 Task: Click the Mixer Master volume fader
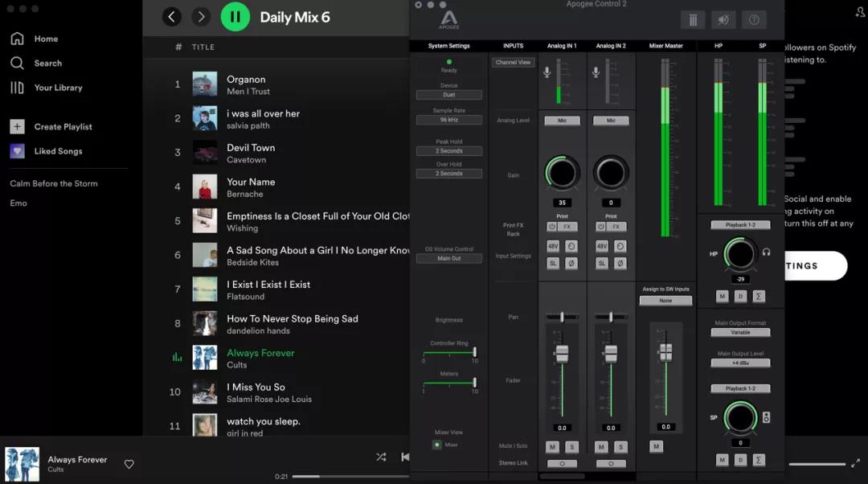tap(666, 351)
